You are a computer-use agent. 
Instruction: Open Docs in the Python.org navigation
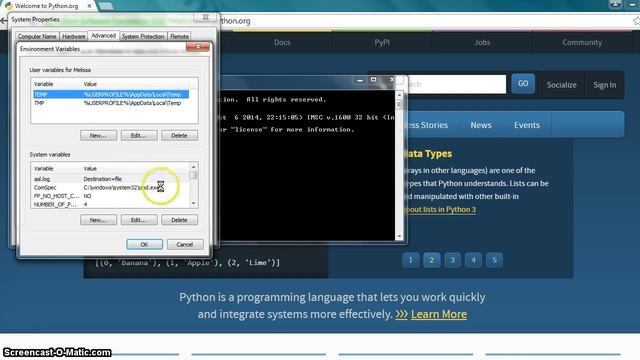tap(282, 42)
